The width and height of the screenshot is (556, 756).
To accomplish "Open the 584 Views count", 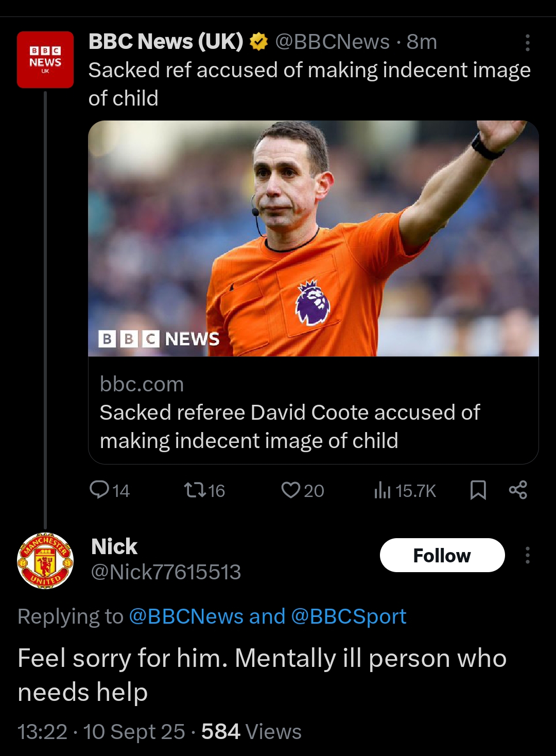I will coord(251,732).
